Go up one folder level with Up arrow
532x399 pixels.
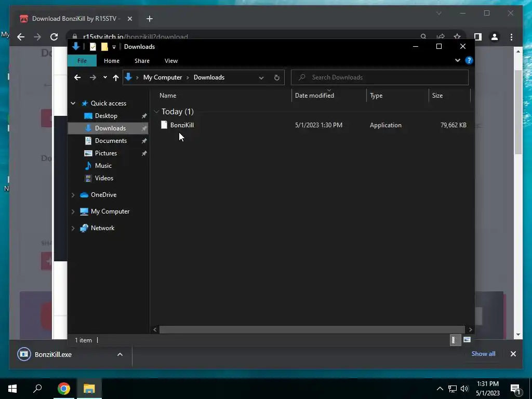coord(116,77)
